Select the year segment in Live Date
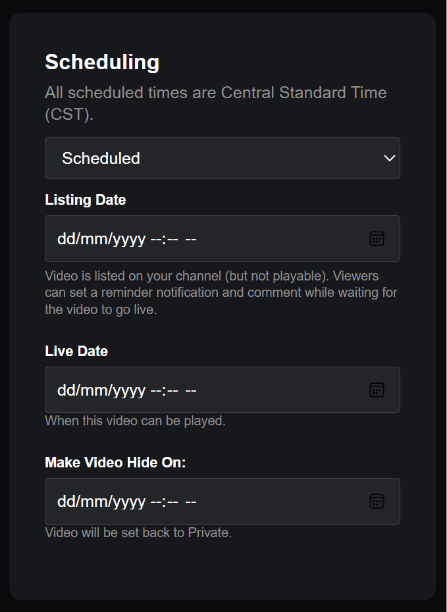Image resolution: width=447 pixels, height=612 pixels. pos(124,390)
